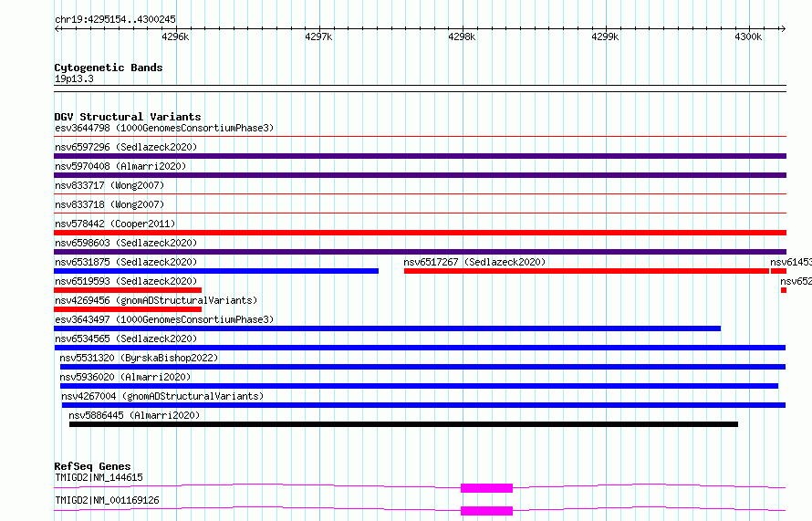Click the 4299k ruler position
Viewport: 812px width, 521px height.
click(605, 36)
